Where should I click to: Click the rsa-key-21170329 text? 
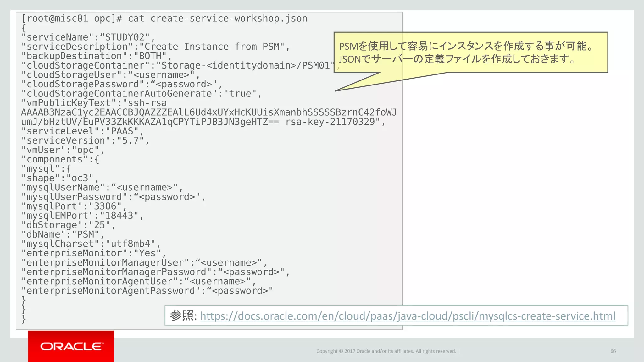[x=330, y=122]
